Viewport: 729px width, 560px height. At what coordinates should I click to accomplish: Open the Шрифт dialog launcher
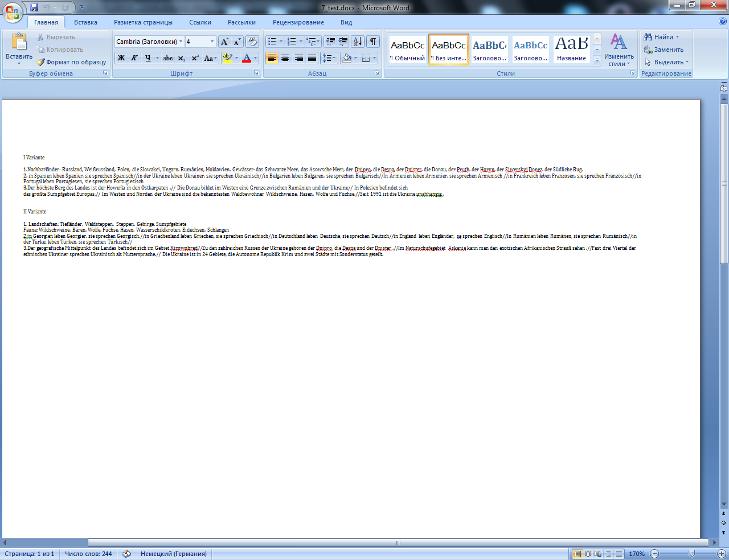pos(256,73)
